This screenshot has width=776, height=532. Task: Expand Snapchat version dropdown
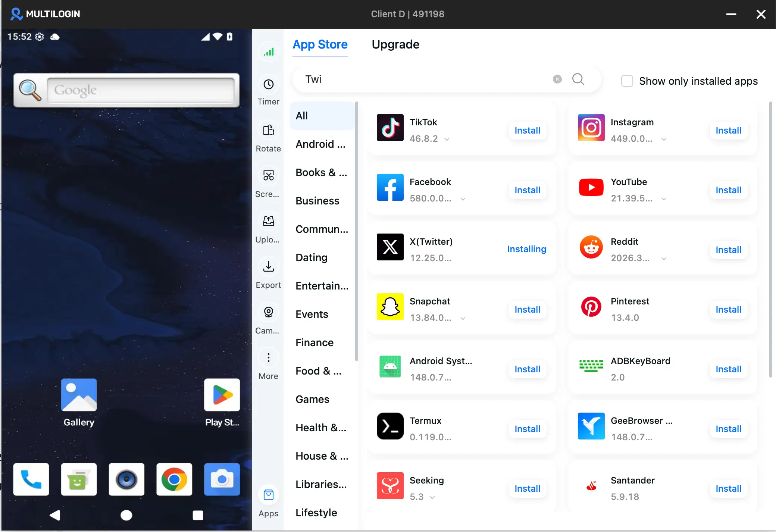(463, 318)
